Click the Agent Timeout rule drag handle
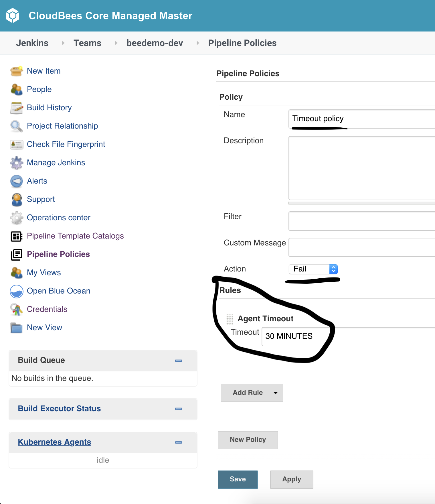 point(230,319)
